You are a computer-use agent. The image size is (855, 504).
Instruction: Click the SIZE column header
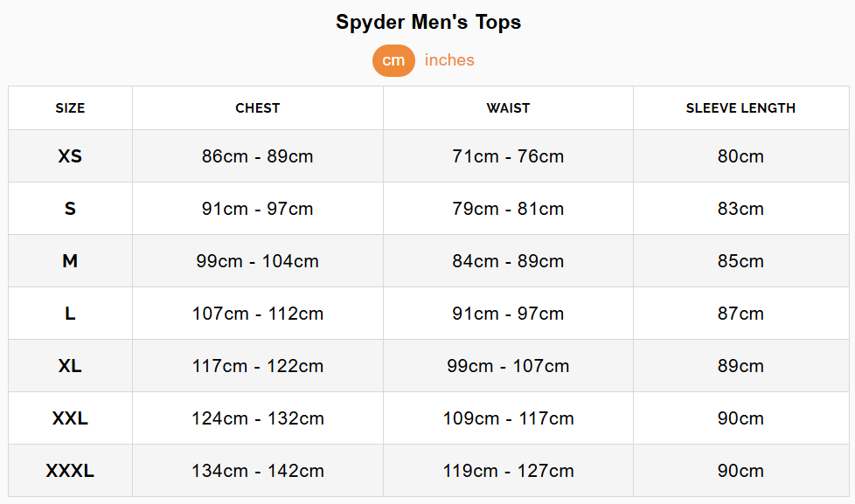pyautogui.click(x=70, y=108)
